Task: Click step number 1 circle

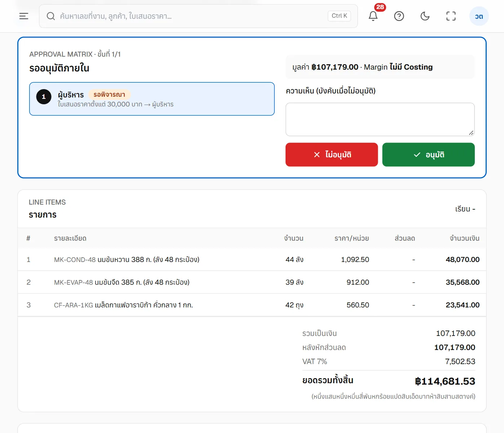Action: (x=44, y=97)
